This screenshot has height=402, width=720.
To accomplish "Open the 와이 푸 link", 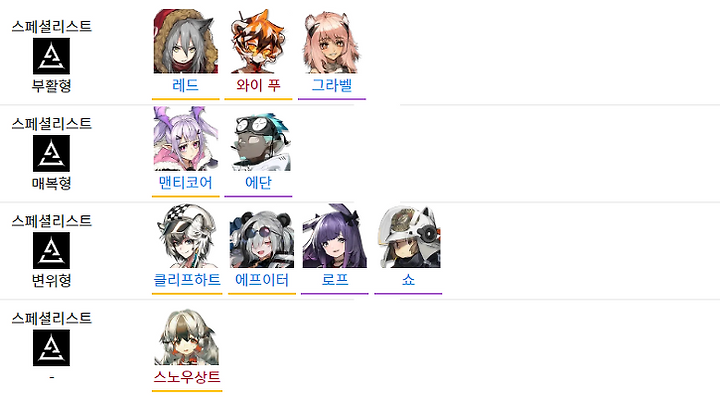I will (x=258, y=85).
